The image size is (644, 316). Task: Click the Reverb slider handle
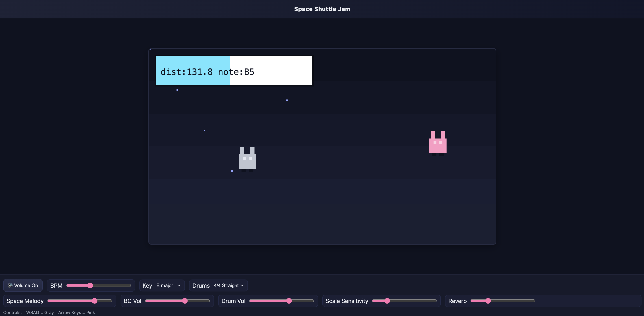pyautogui.click(x=488, y=301)
